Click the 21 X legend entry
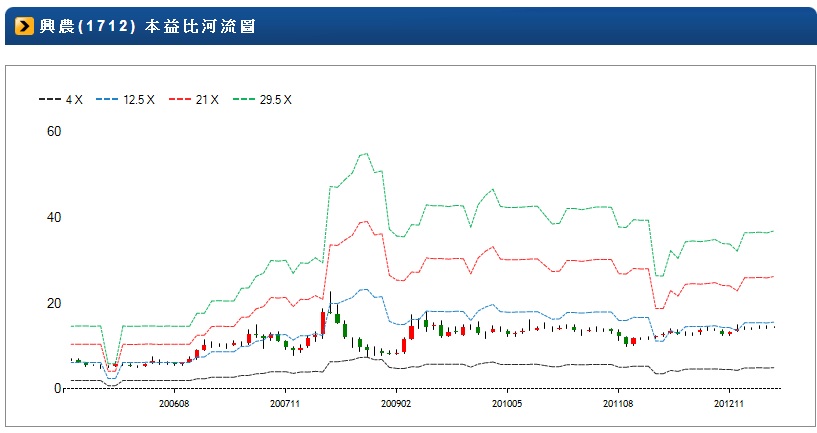Screen dimensions: 817x433 click(x=194, y=100)
